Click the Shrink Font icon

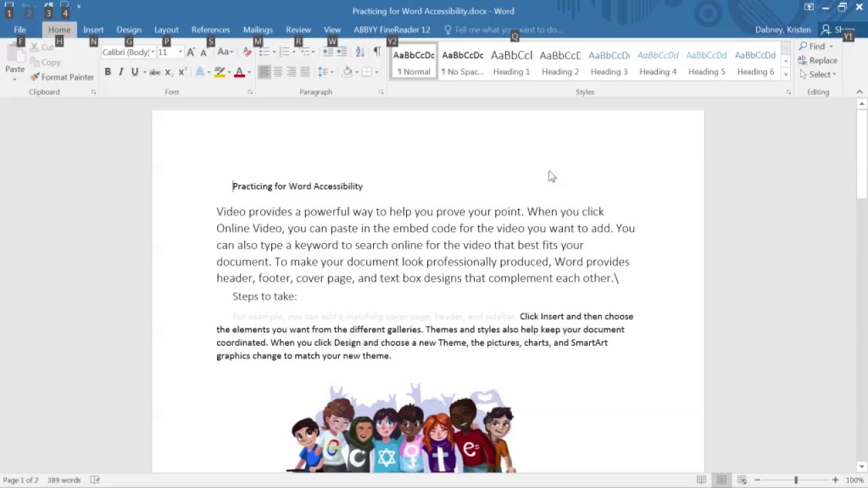(x=203, y=52)
